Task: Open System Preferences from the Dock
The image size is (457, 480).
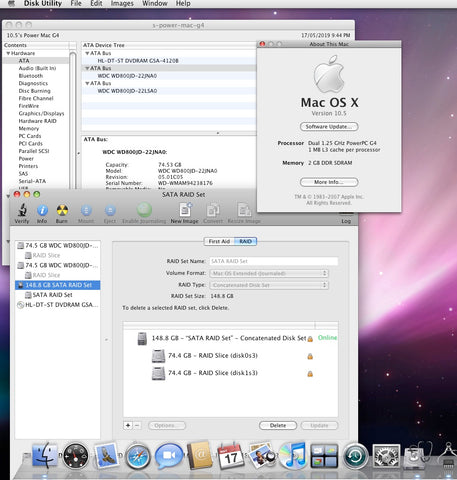Action: 386,456
